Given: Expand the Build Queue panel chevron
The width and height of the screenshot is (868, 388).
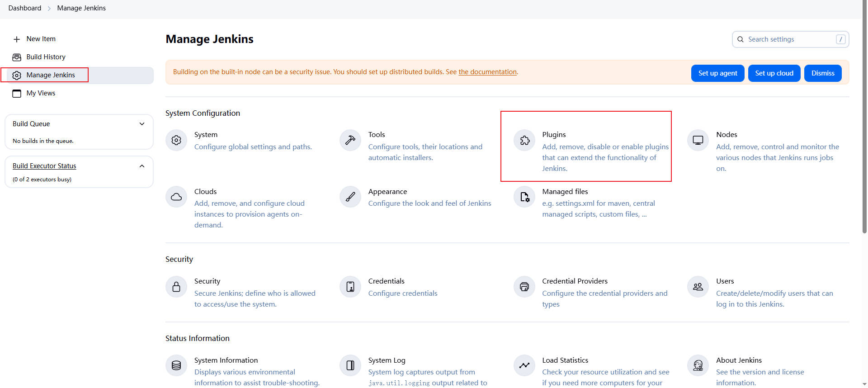Looking at the screenshot, I should pos(142,124).
